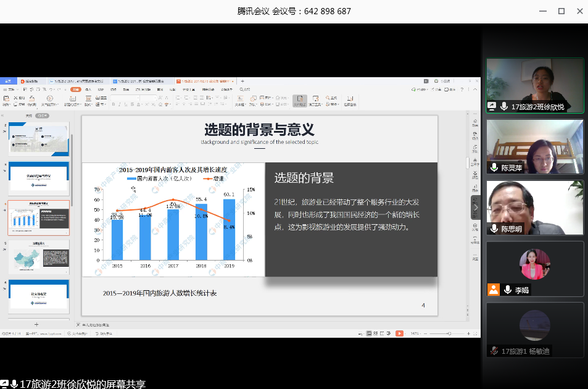Click the orange host icon beside 李娟
Screen dimensions: 588x389
pos(494,290)
